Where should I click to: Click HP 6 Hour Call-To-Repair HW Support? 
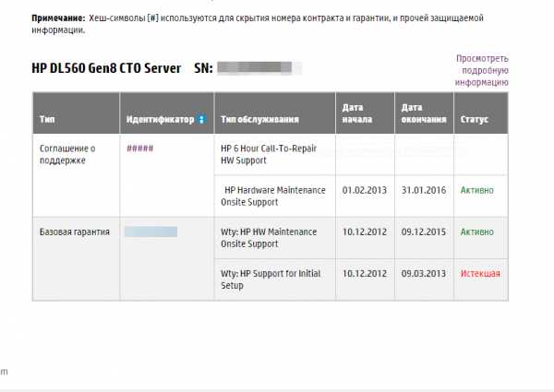tap(269, 154)
